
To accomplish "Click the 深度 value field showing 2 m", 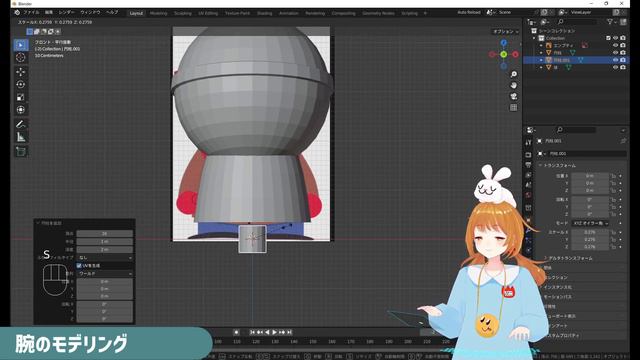I will tap(104, 249).
